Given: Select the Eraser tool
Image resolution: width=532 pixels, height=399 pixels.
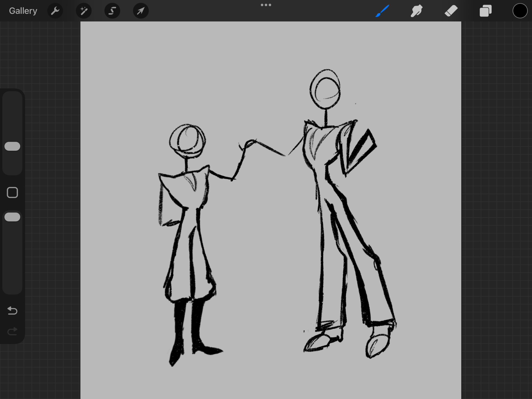Looking at the screenshot, I should 451,11.
